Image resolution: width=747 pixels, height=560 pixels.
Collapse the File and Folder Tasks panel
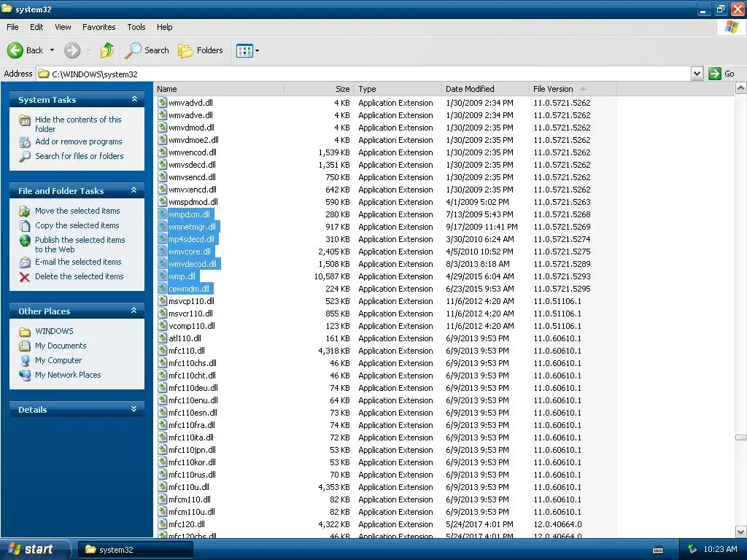134,190
